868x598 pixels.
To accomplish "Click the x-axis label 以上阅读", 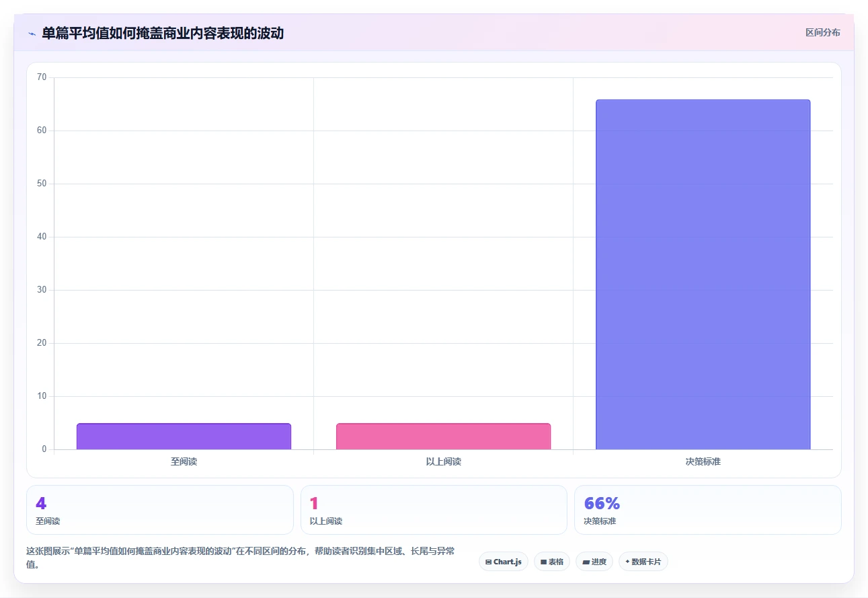I will coord(443,462).
